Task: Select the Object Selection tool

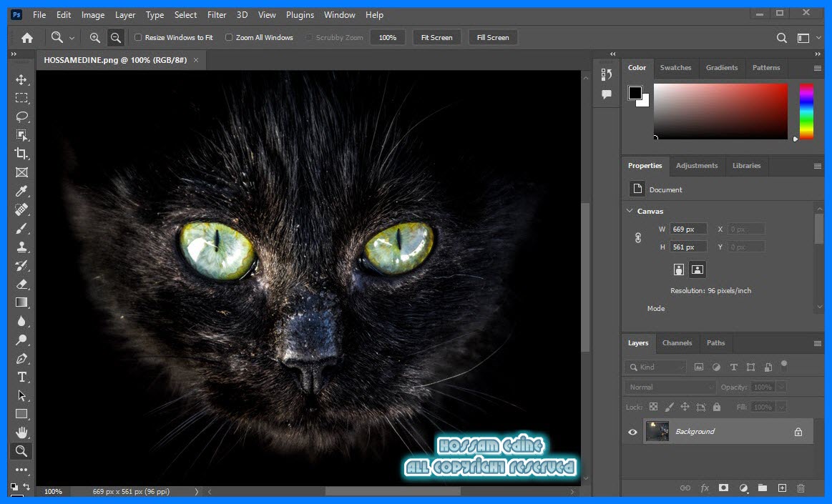Action: tap(21, 135)
